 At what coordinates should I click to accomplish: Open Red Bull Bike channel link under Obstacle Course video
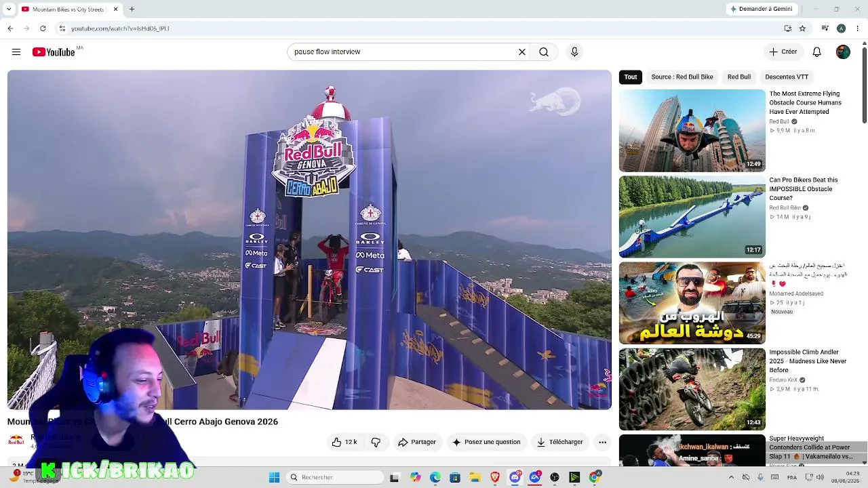(x=785, y=208)
